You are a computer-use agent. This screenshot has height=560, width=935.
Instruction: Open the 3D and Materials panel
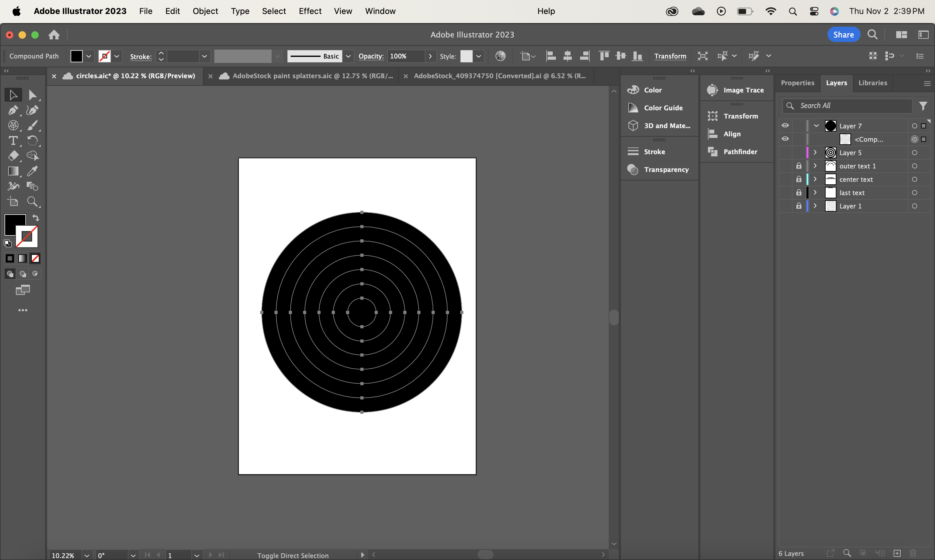pos(667,125)
